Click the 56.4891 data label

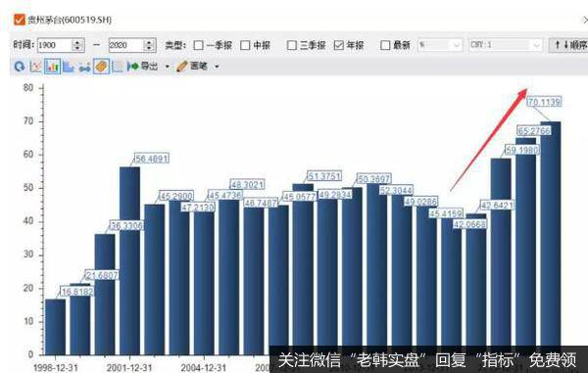coord(151,159)
